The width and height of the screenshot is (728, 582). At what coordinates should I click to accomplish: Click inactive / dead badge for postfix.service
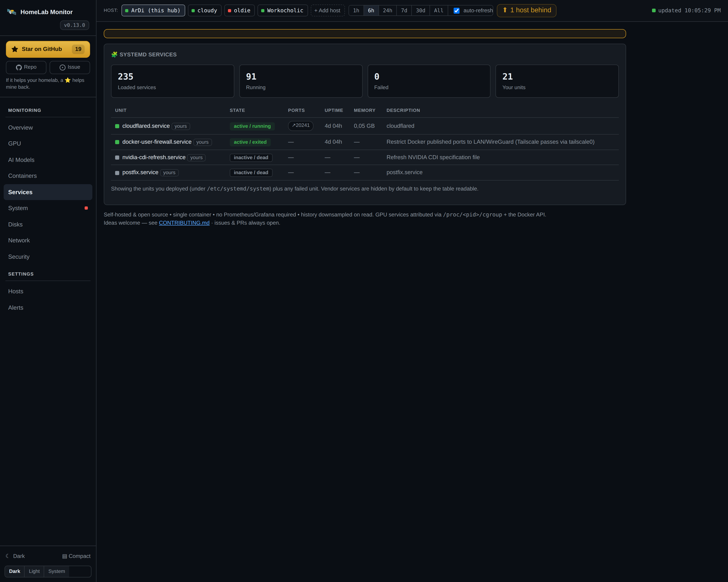(251, 172)
